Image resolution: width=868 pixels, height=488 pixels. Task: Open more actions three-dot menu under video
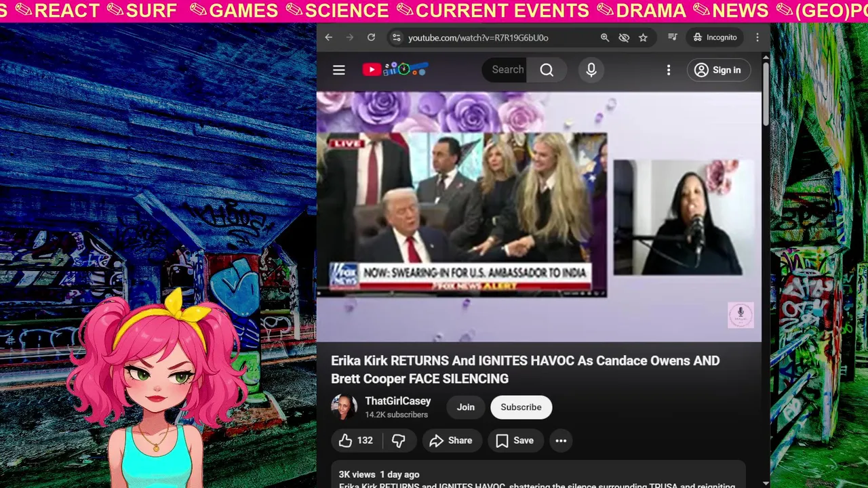click(x=561, y=441)
